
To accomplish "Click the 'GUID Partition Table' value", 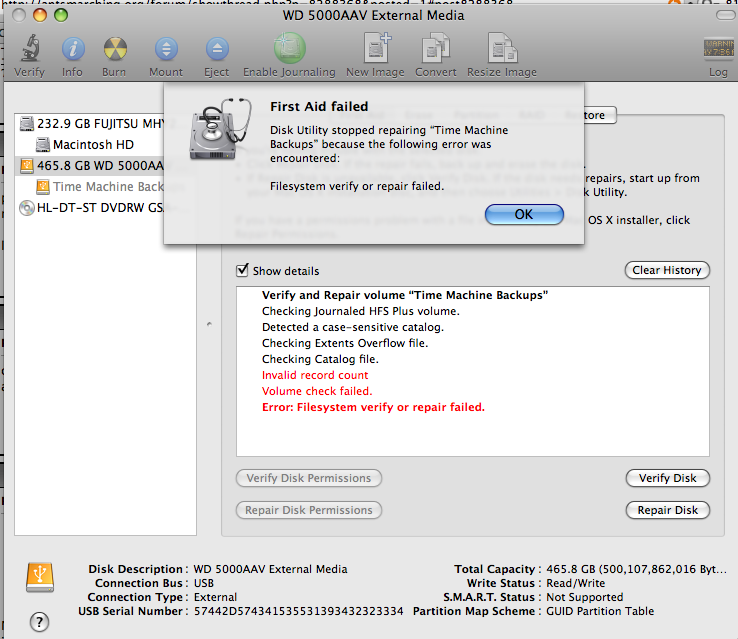I will click(x=600, y=611).
